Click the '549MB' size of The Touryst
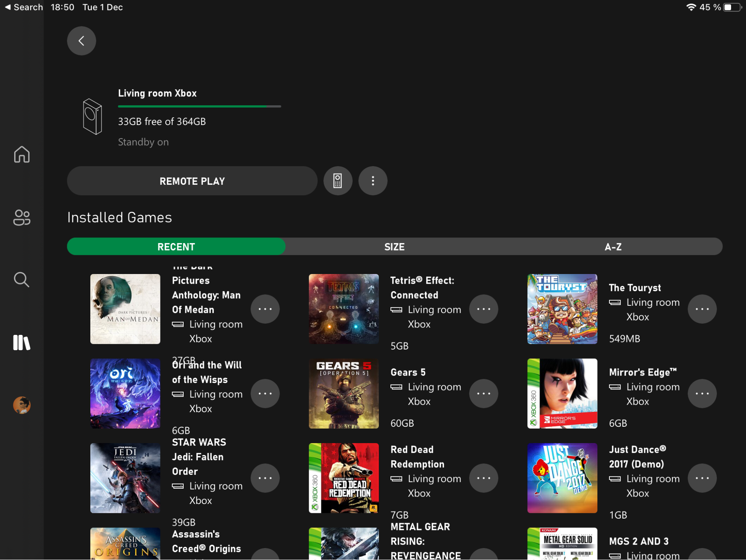 pyautogui.click(x=624, y=339)
